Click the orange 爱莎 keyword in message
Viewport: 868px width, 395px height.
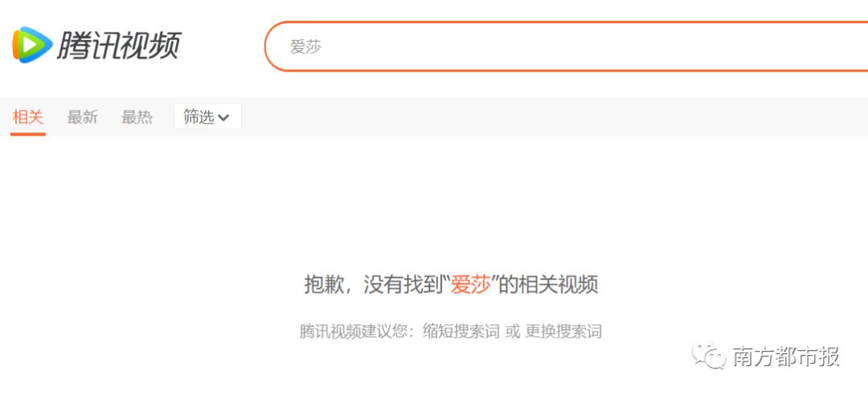click(x=471, y=285)
